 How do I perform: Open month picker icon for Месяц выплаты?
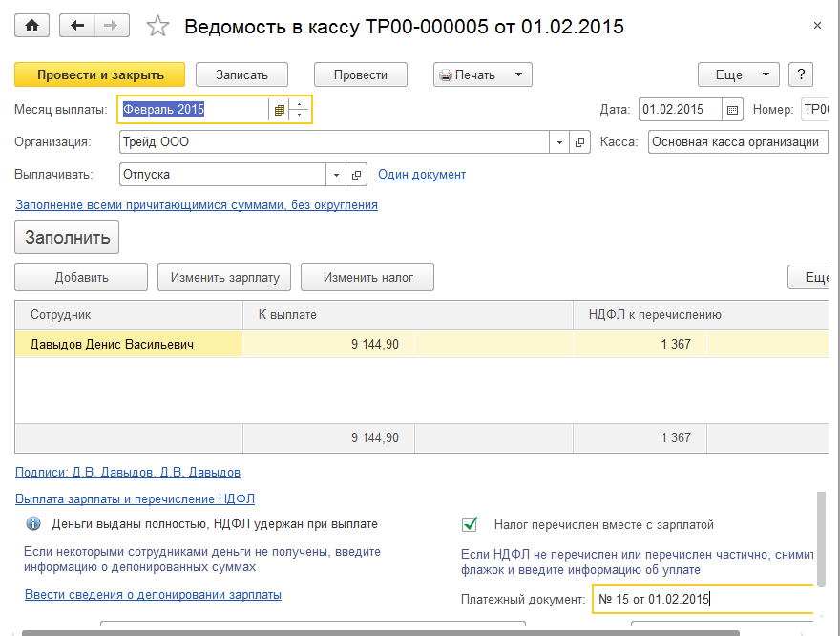pos(279,110)
